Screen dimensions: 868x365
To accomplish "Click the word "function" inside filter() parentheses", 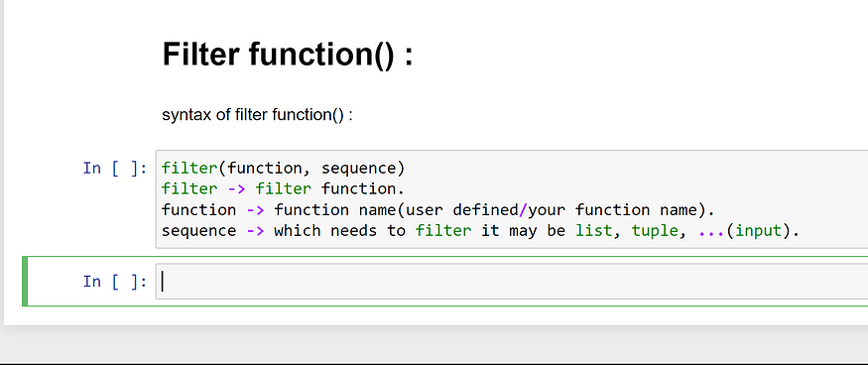I will (265, 168).
